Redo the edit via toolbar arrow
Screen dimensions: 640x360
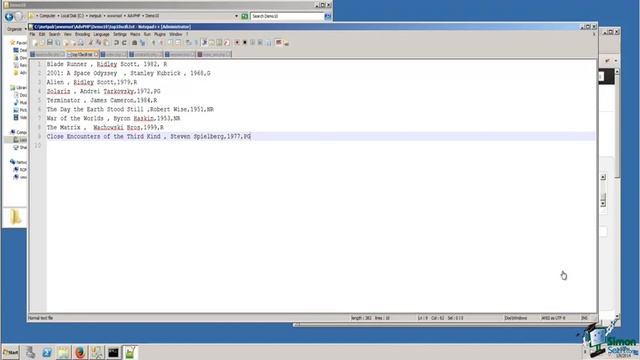tap(124, 42)
